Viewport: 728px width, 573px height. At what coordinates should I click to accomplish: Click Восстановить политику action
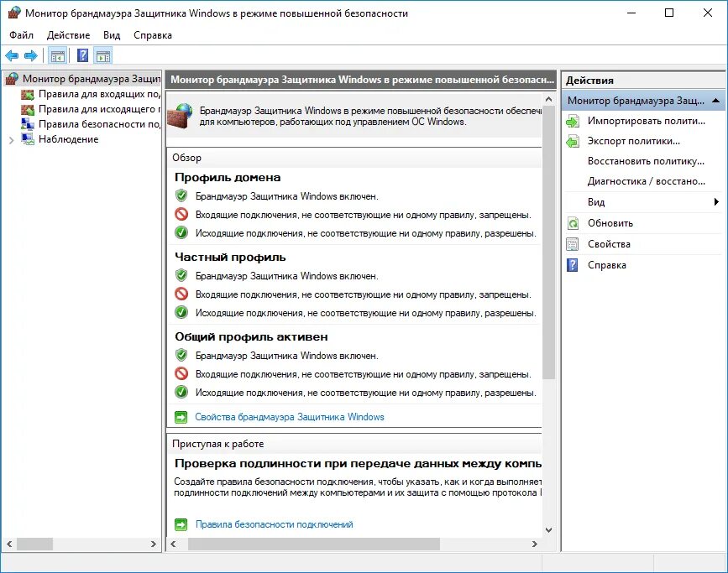[646, 161]
